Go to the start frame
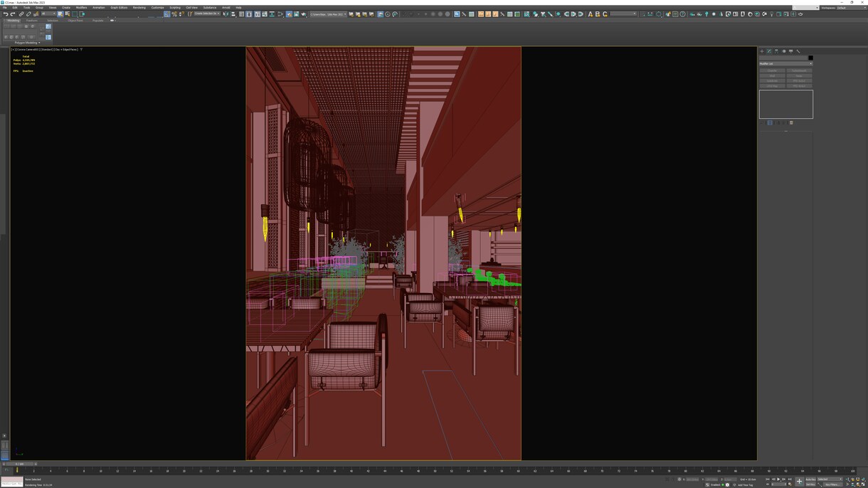868x488 pixels. [768, 479]
